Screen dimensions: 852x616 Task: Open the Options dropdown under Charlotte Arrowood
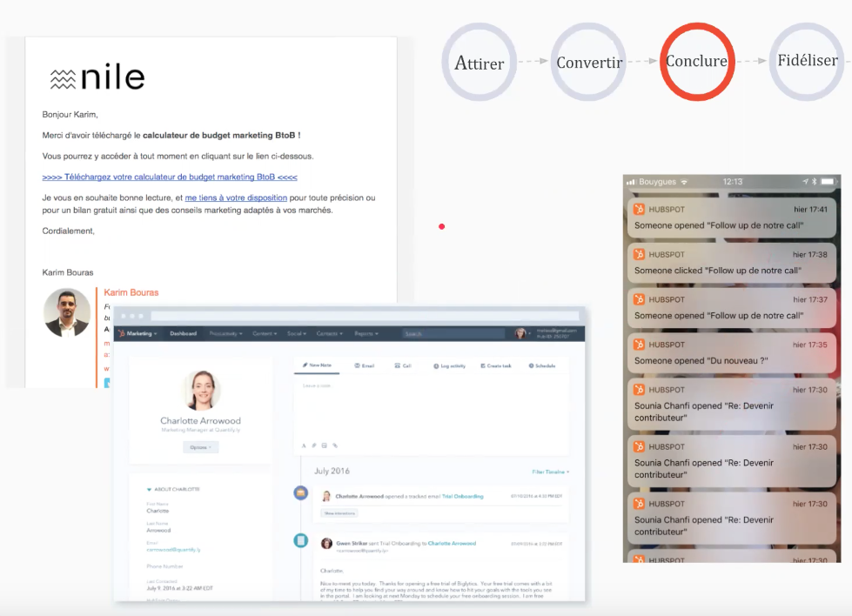pyautogui.click(x=200, y=447)
